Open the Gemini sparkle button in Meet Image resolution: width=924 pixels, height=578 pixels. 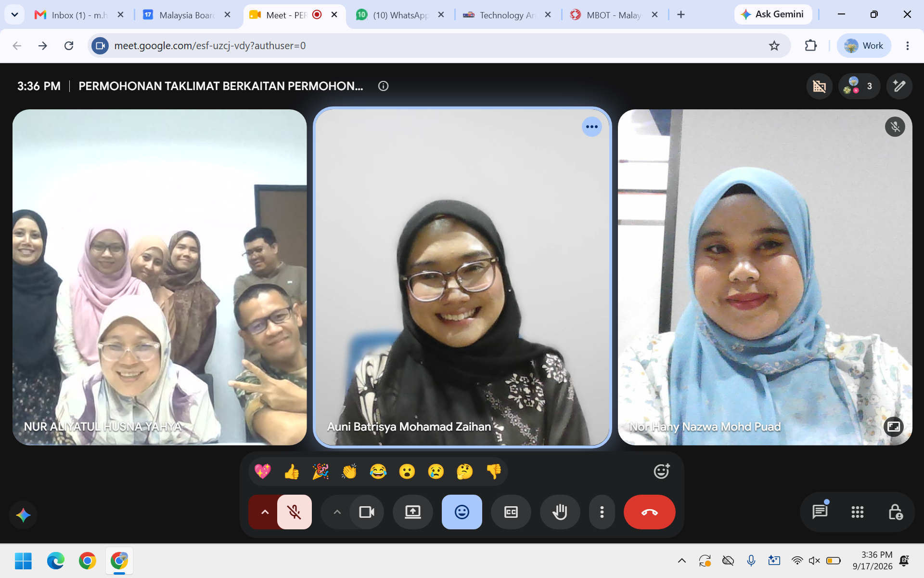(x=23, y=515)
